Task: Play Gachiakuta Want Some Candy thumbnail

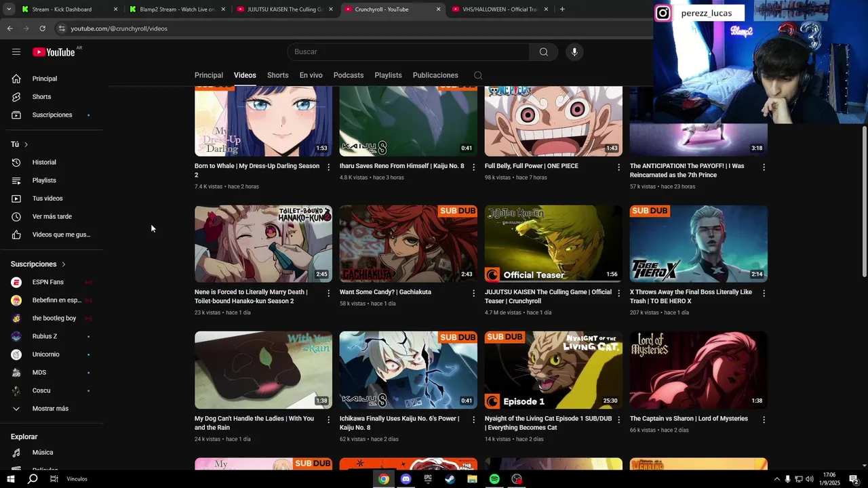Action: point(408,244)
